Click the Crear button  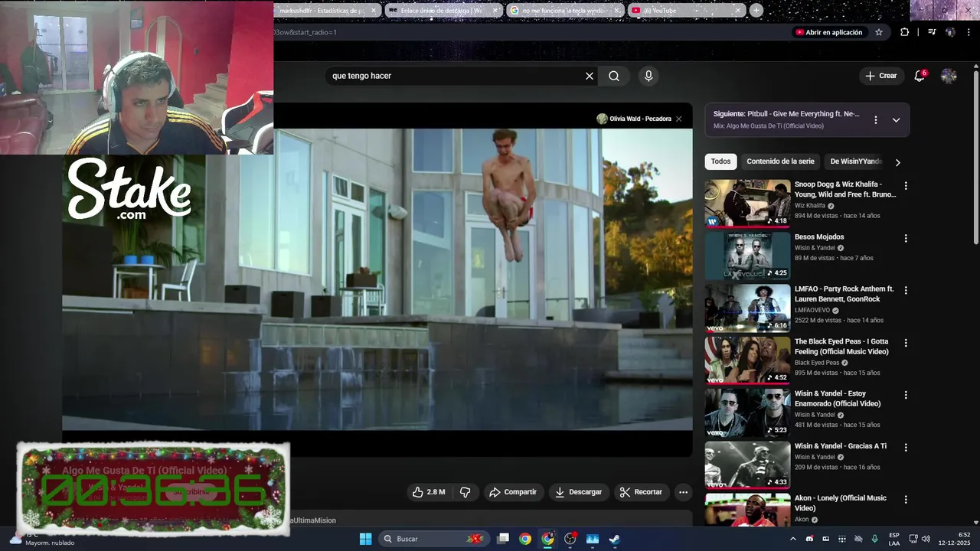pos(881,76)
